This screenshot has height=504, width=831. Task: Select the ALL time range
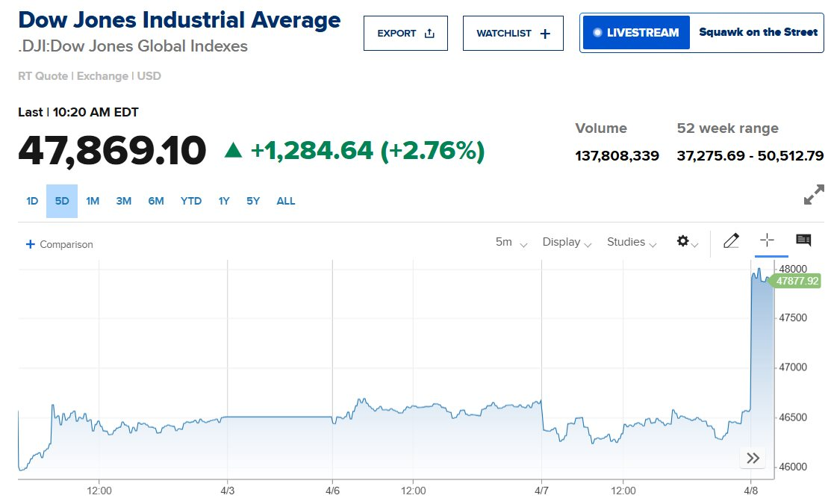coord(286,201)
